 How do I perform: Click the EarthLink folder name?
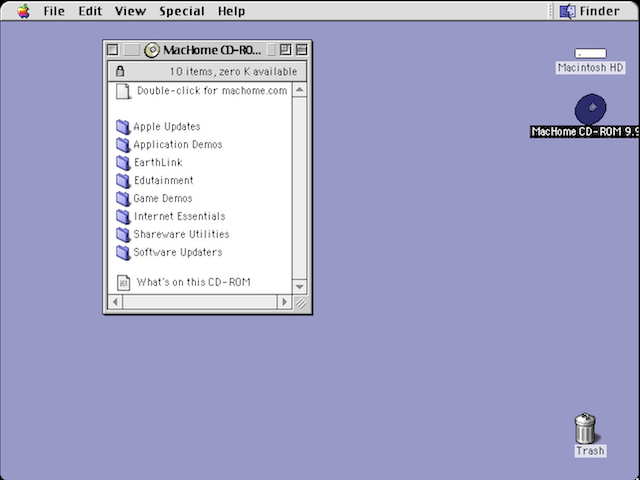(158, 162)
